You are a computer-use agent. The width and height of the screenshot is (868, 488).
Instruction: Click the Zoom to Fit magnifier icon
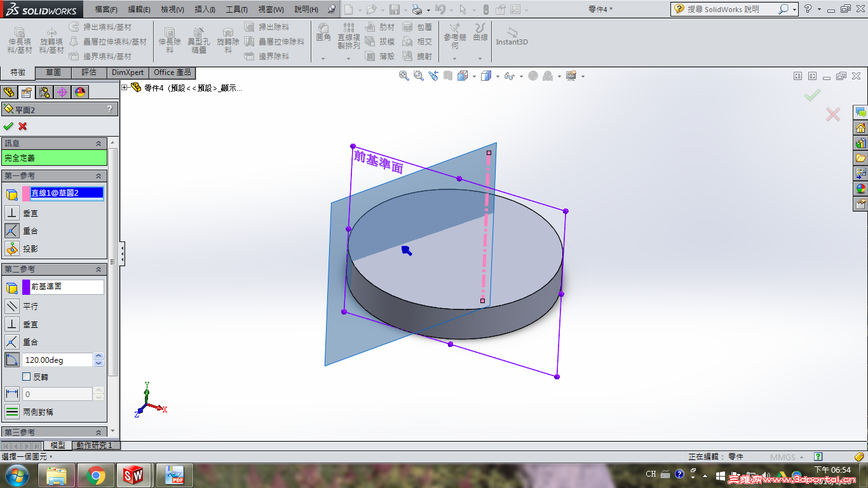point(404,76)
